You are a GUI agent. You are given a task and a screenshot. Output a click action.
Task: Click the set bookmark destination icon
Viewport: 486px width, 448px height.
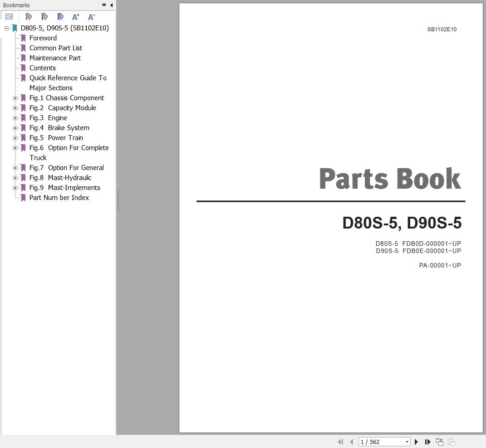tap(60, 17)
